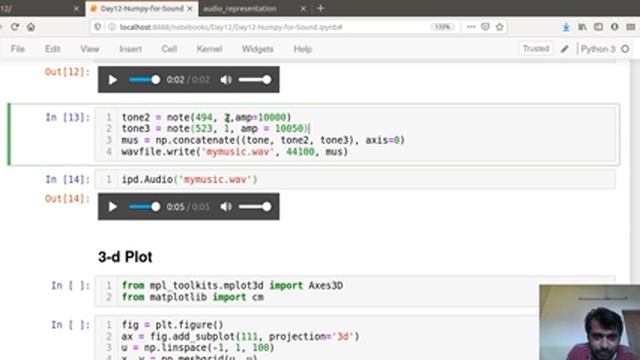Bookmark this page with the star icon
The width and height of the screenshot is (640, 360).
(500, 27)
